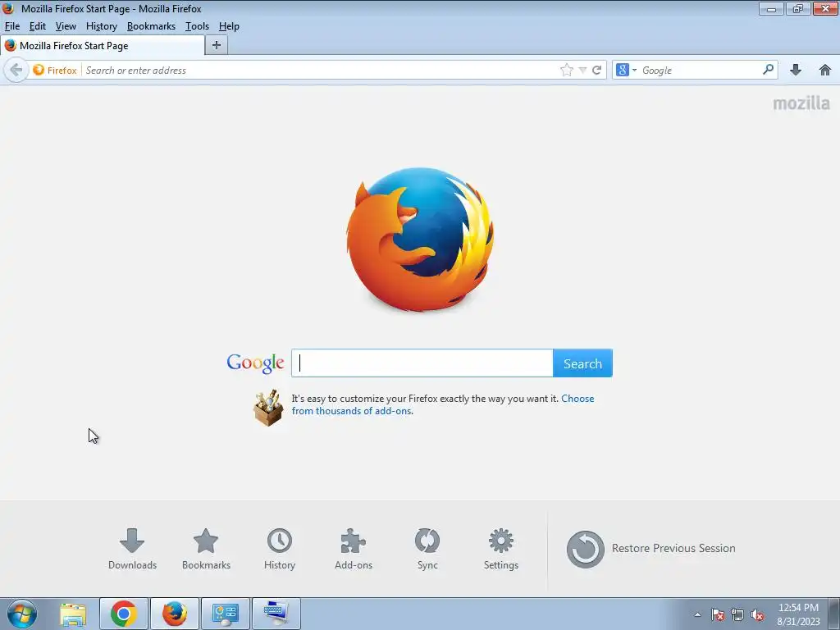Go to the home page via house icon
The width and height of the screenshot is (840, 630).
[x=825, y=71]
